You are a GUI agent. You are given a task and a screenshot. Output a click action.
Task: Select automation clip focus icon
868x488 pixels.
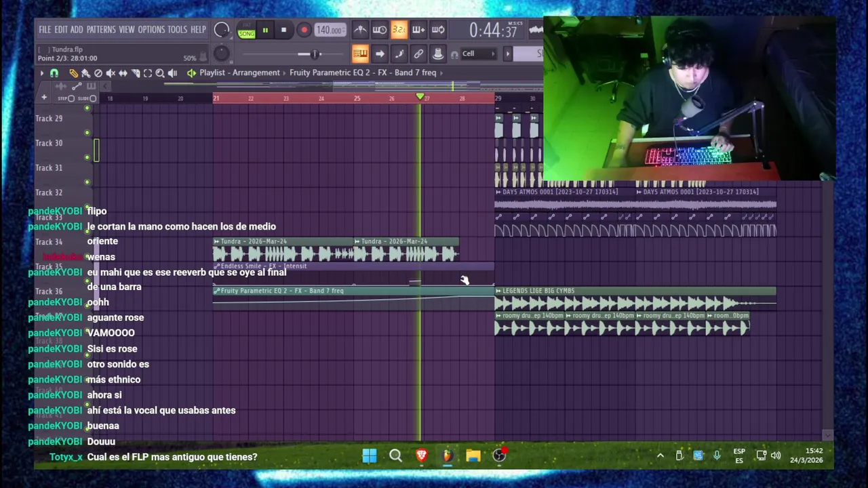tap(77, 86)
